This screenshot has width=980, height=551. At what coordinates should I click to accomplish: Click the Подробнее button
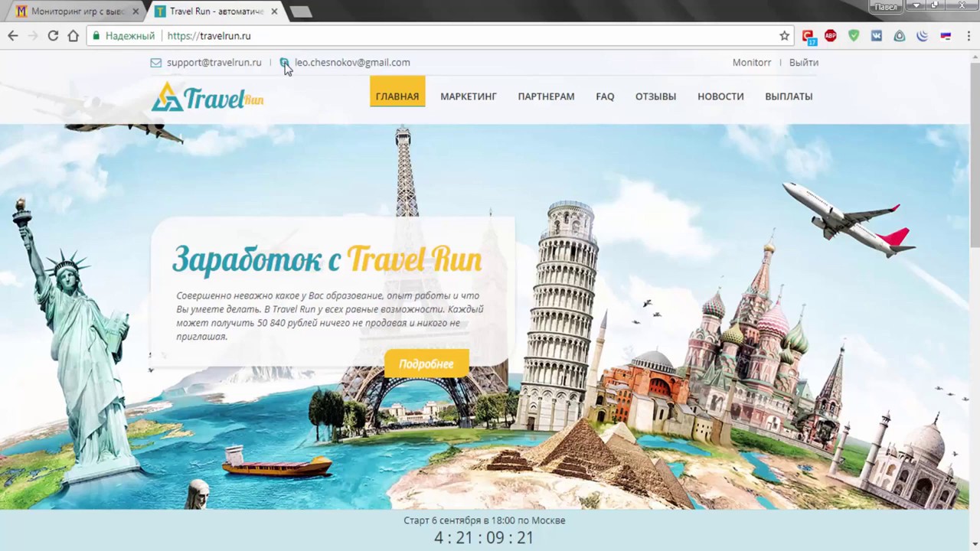[426, 364]
